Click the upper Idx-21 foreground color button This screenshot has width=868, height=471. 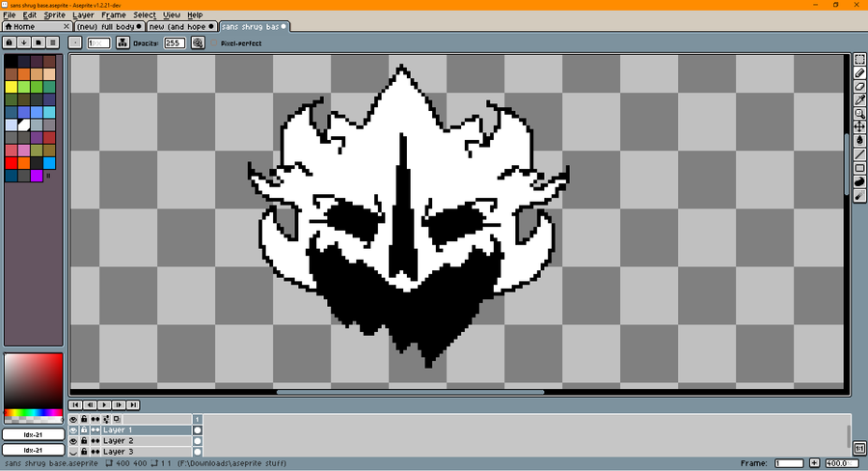pos(33,434)
